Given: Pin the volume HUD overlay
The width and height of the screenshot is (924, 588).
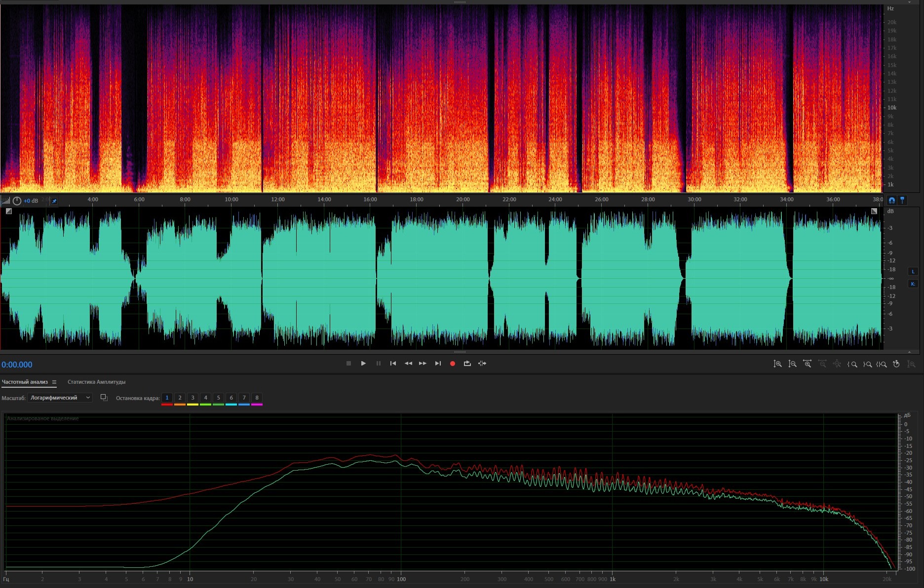Looking at the screenshot, I should click(x=54, y=201).
